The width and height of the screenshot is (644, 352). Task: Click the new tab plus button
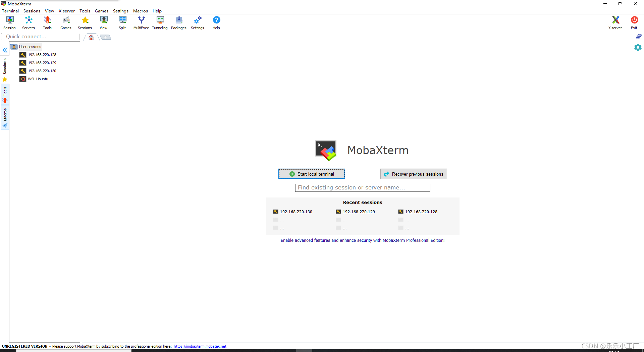click(106, 37)
